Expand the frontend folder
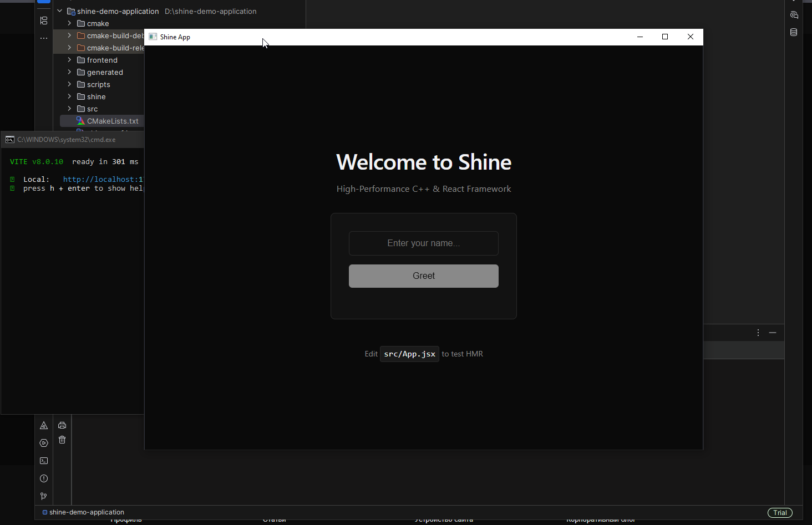Image resolution: width=812 pixels, height=525 pixels. point(69,60)
